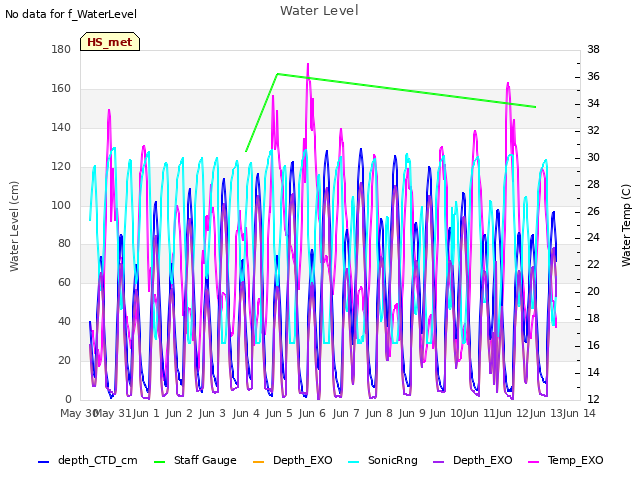
Task: Click the Jun 6 date label
Action: [x=312, y=413]
